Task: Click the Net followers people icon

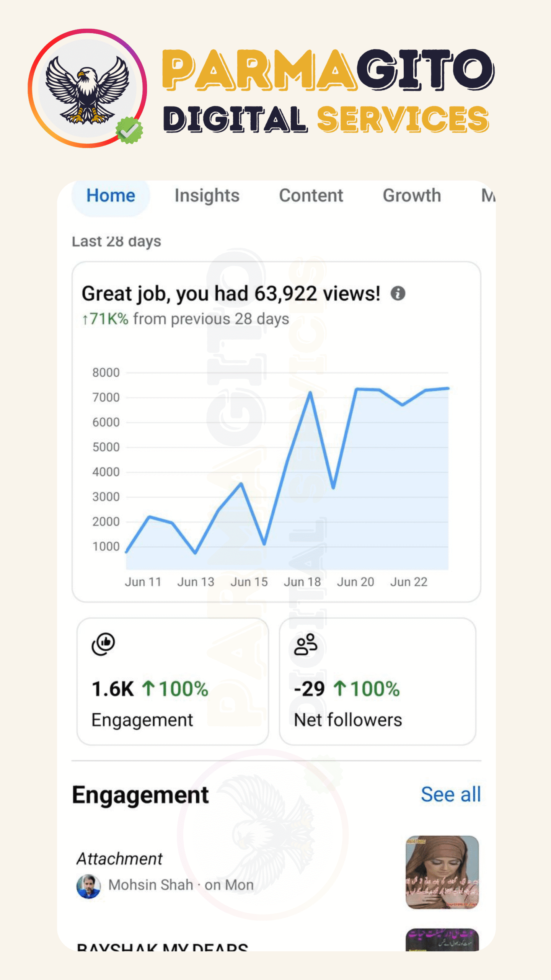Action: (305, 645)
